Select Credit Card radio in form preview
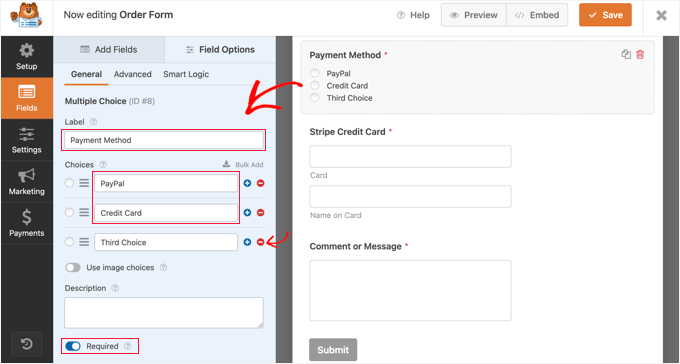Screen dimensions: 680x364 315,85
